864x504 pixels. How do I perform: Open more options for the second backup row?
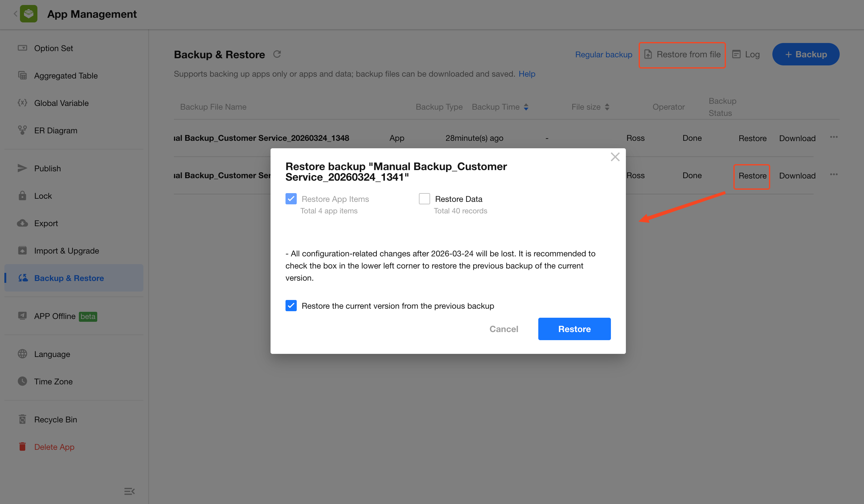click(x=833, y=175)
